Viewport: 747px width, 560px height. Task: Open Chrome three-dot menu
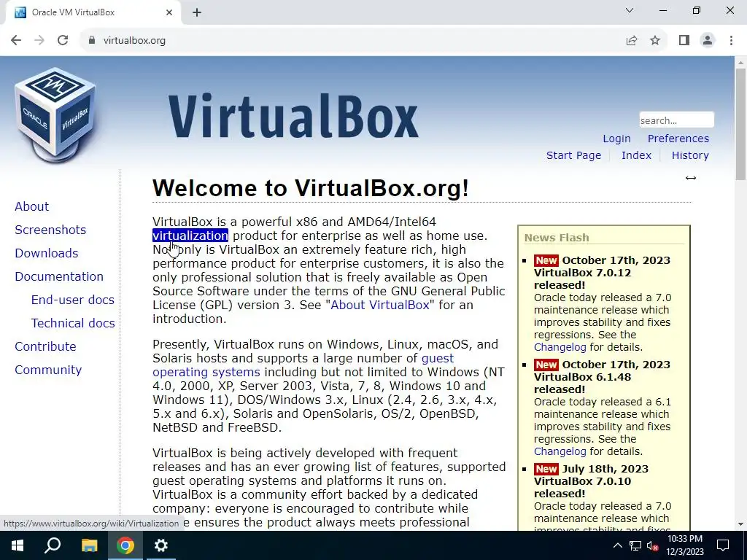[731, 41]
